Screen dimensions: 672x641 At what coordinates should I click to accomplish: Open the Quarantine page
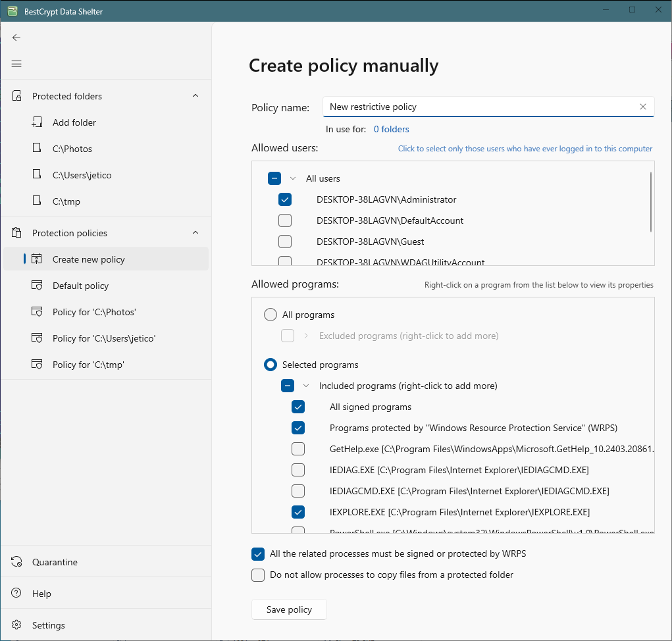[x=106, y=562]
